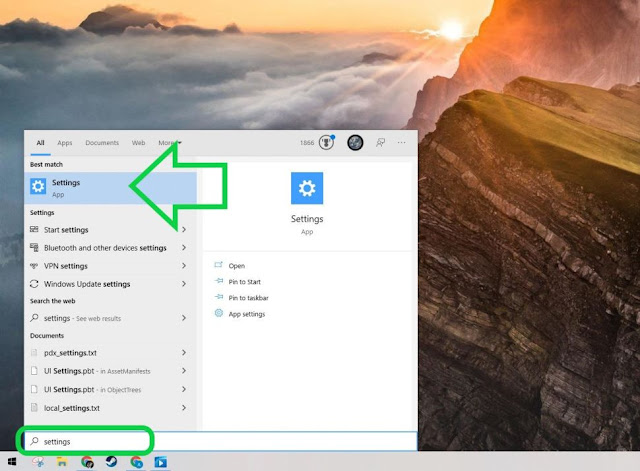
Task: Open the Movies & TV taskbar icon
Action: (x=160, y=462)
